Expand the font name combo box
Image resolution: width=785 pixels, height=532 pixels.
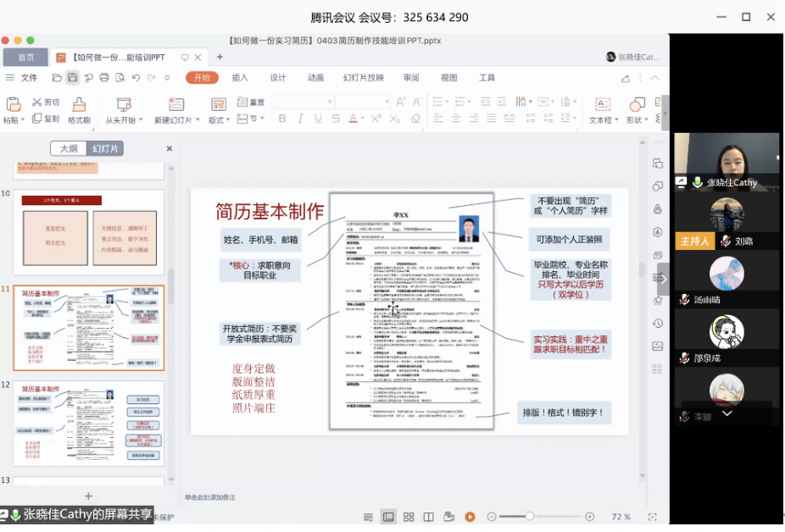pyautogui.click(x=327, y=102)
